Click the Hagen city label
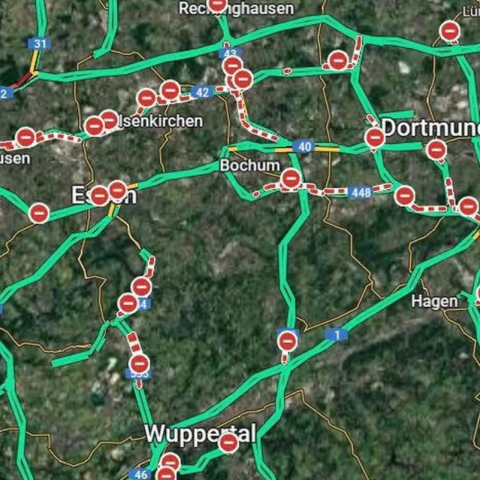 (435, 302)
